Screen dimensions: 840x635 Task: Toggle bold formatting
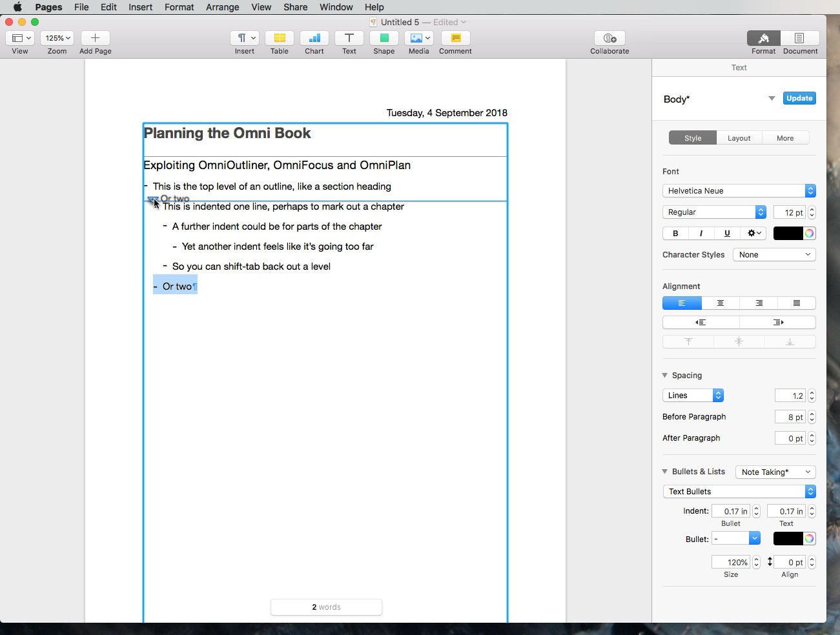675,233
